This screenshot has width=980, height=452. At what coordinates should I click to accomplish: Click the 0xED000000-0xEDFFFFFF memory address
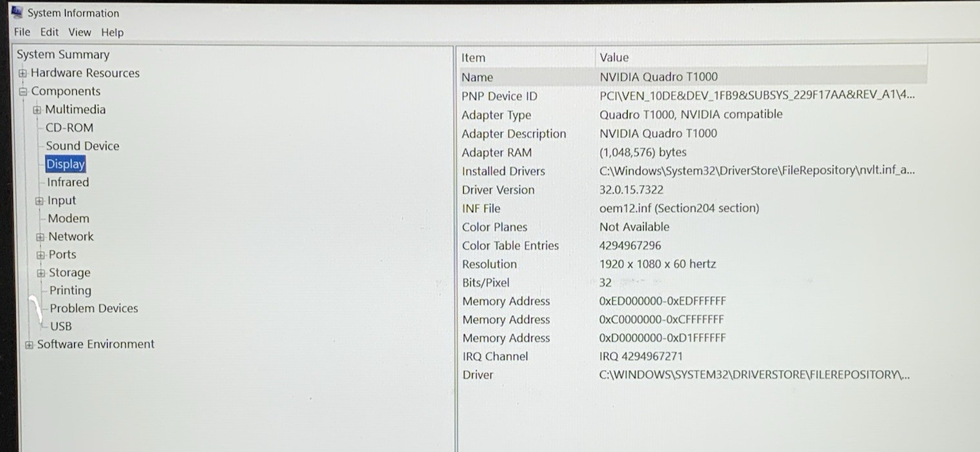pyautogui.click(x=663, y=301)
